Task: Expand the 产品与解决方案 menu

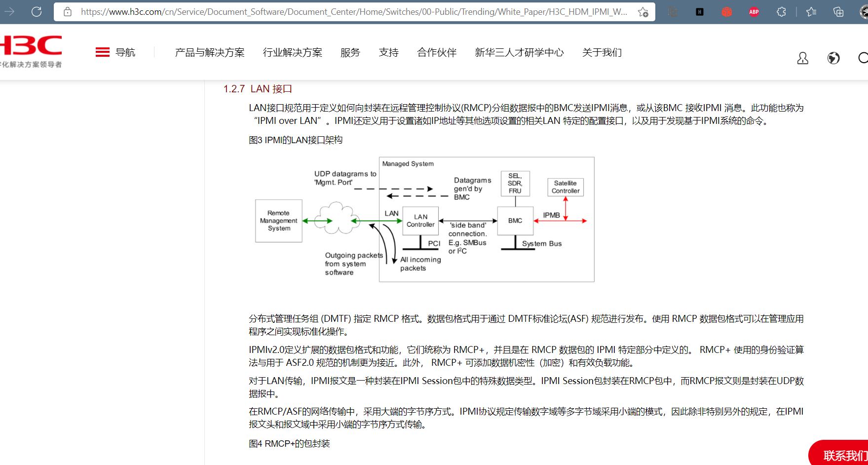Action: click(x=210, y=52)
